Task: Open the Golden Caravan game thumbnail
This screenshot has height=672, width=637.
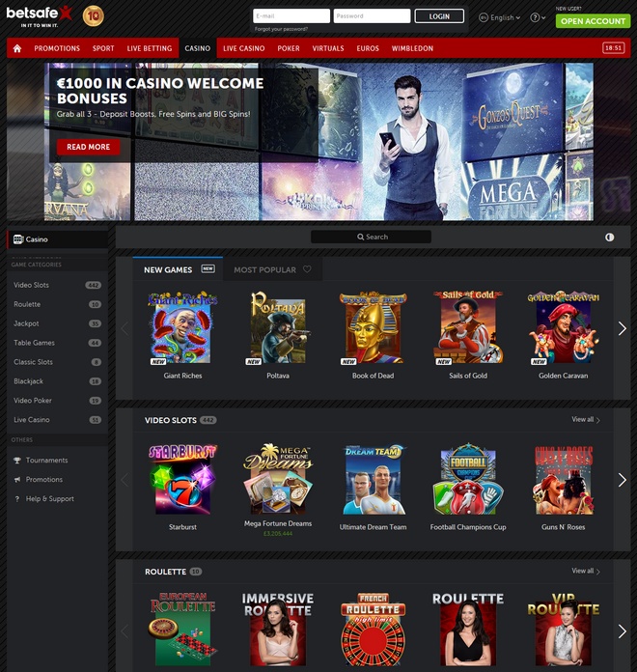Action: coord(564,328)
